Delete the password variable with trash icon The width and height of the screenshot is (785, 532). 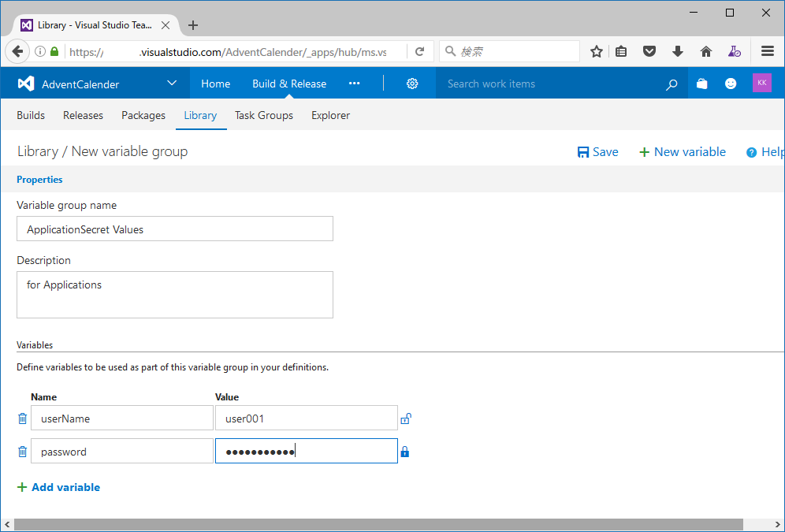[23, 452]
